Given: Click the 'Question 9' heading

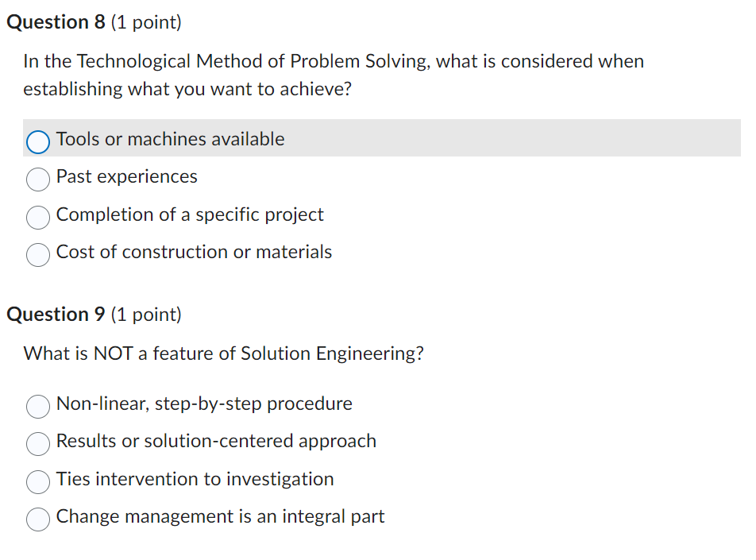Looking at the screenshot, I should tap(56, 315).
